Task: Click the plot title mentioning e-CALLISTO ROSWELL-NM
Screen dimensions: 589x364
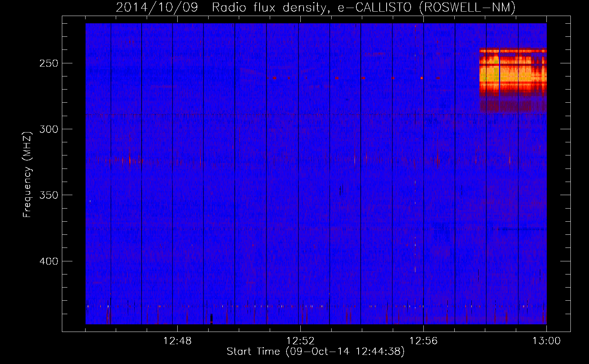Action: coord(316,7)
